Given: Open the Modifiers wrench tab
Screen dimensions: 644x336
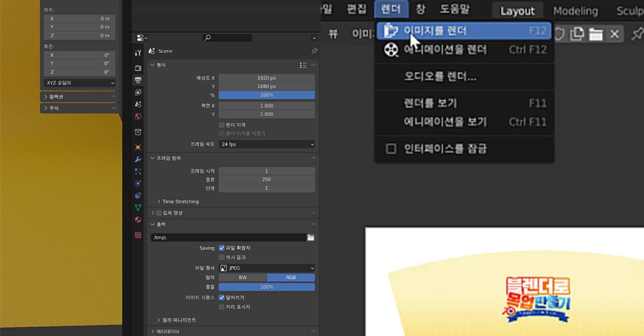Looking at the screenshot, I should point(138,160).
